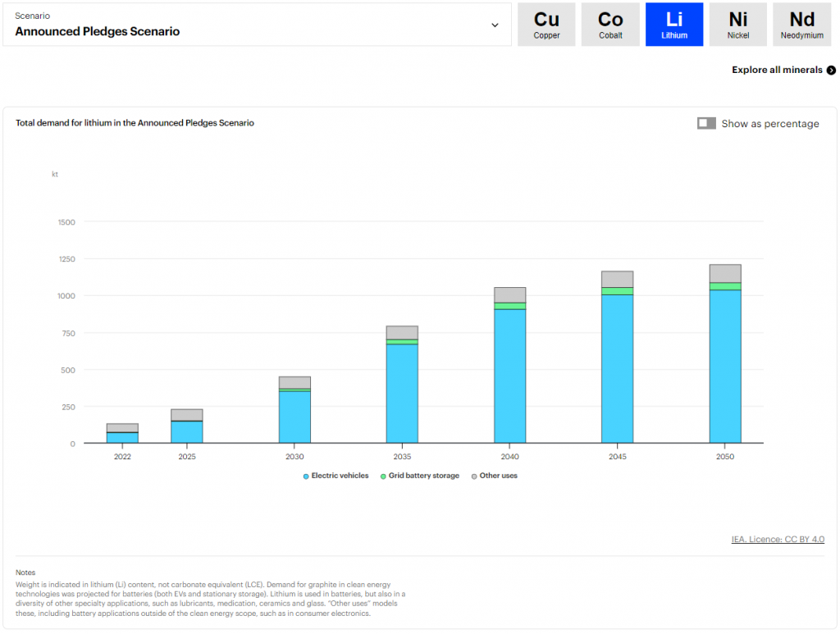
Task: Click the arrow icon next to Explore all minerals
Action: 831,70
